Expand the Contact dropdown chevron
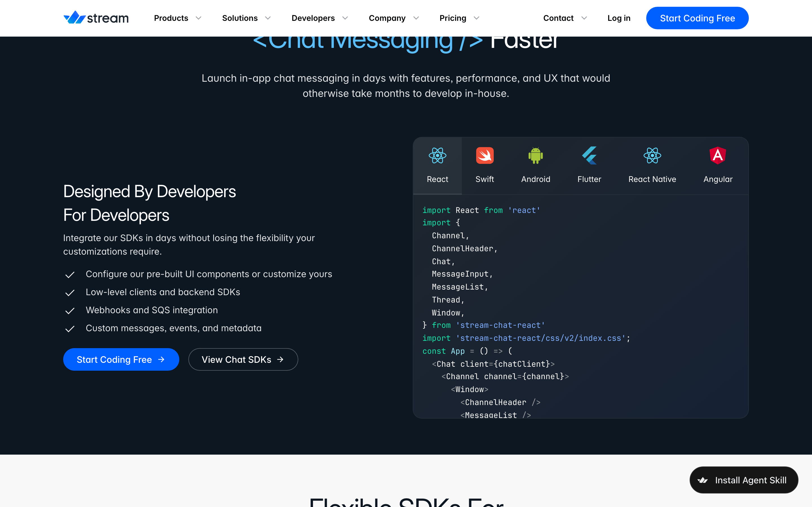The height and width of the screenshot is (507, 812). click(584, 18)
